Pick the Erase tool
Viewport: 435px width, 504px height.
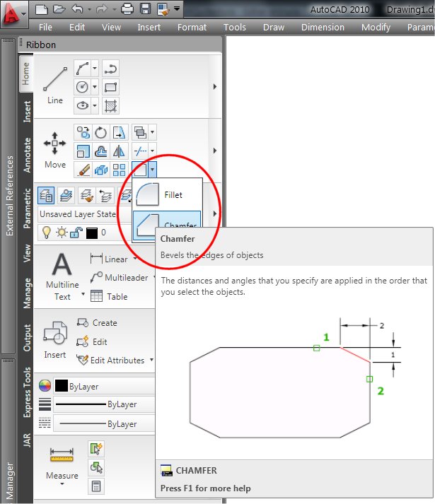click(x=83, y=170)
